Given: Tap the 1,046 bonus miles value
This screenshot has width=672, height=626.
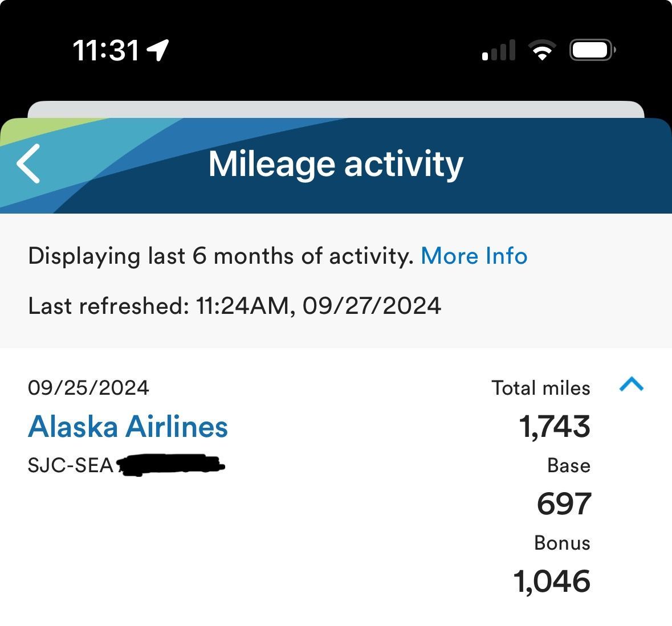Looking at the screenshot, I should coord(552,582).
